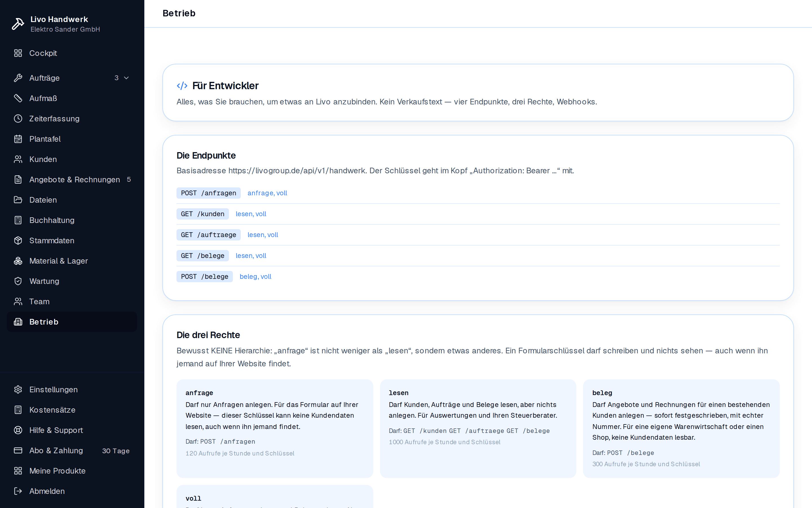This screenshot has width=812, height=508.
Task: Open Einstellungen from the sidebar
Action: [72, 389]
